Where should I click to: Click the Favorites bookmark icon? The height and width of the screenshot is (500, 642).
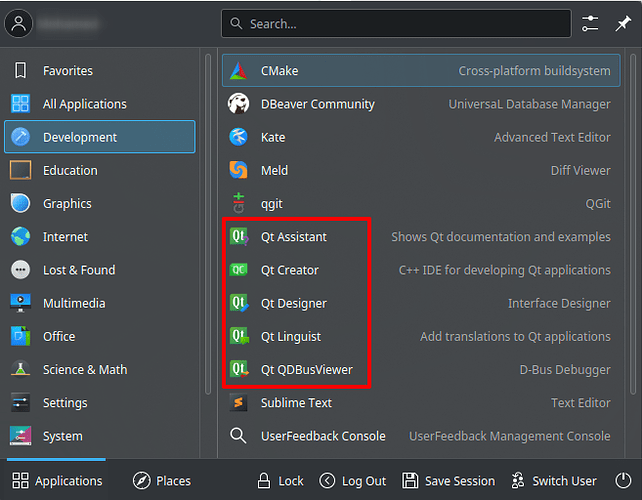(20, 70)
